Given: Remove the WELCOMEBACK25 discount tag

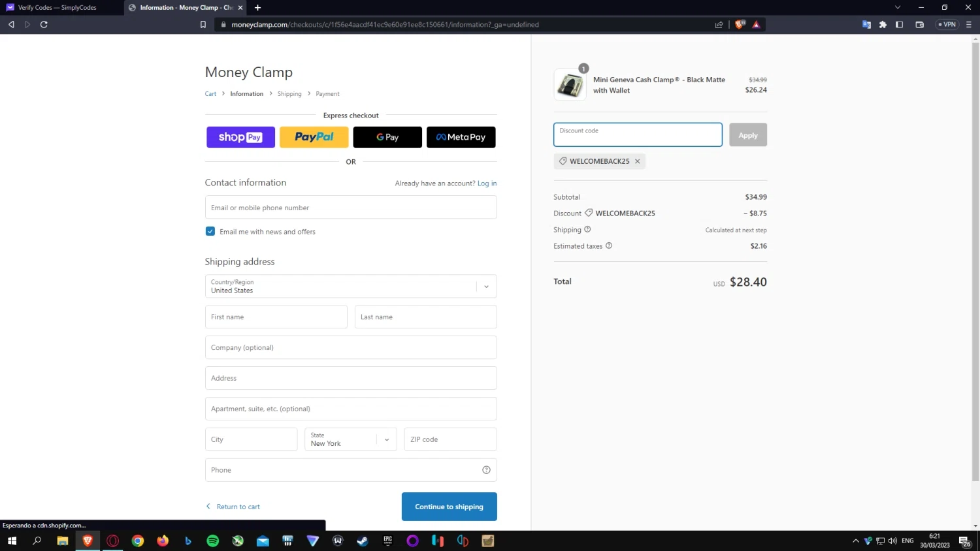Looking at the screenshot, I should (x=638, y=161).
